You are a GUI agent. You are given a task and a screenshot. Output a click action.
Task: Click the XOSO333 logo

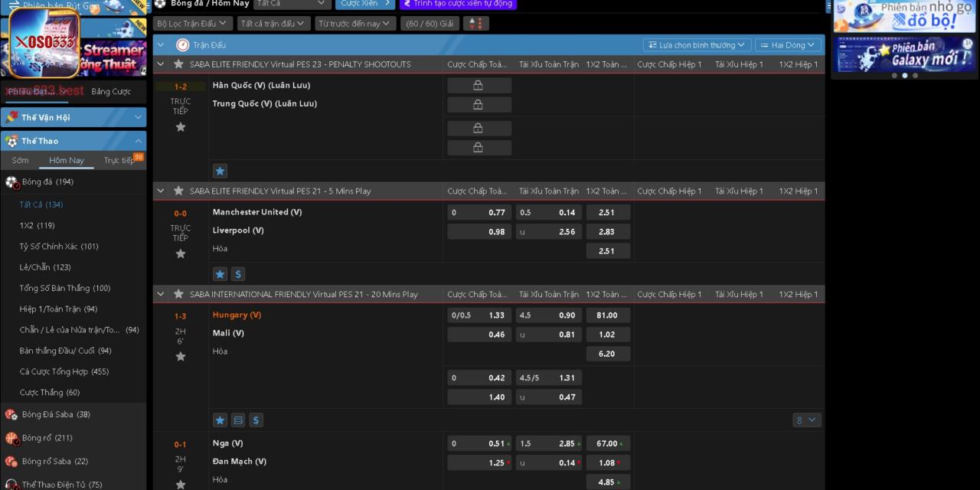coord(44,43)
